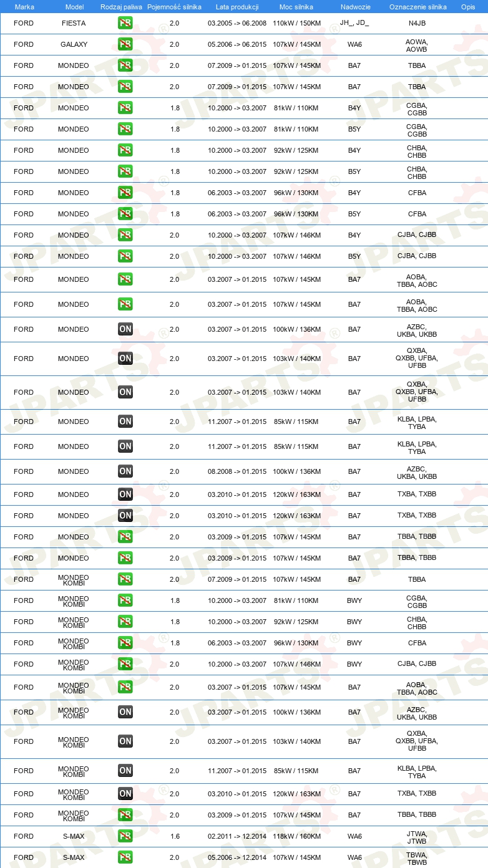Click petrol icon for MONDEO 146KM B5Y row
This screenshot has height=868, width=488.
(x=125, y=256)
